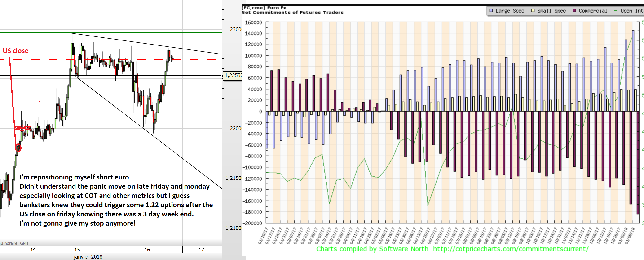
Task: Click the Small Spec legend swatch
Action: pos(533,10)
